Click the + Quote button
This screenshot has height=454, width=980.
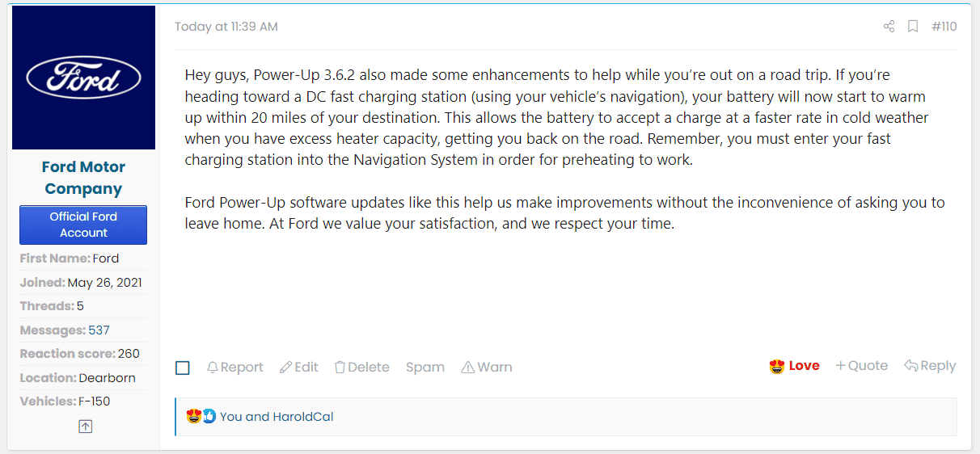point(861,366)
